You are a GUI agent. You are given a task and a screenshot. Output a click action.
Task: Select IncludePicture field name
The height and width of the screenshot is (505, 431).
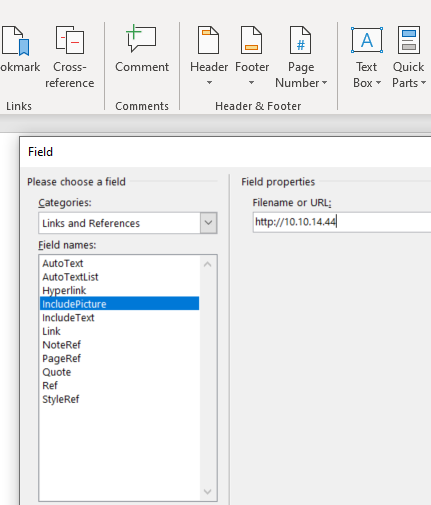tap(119, 304)
